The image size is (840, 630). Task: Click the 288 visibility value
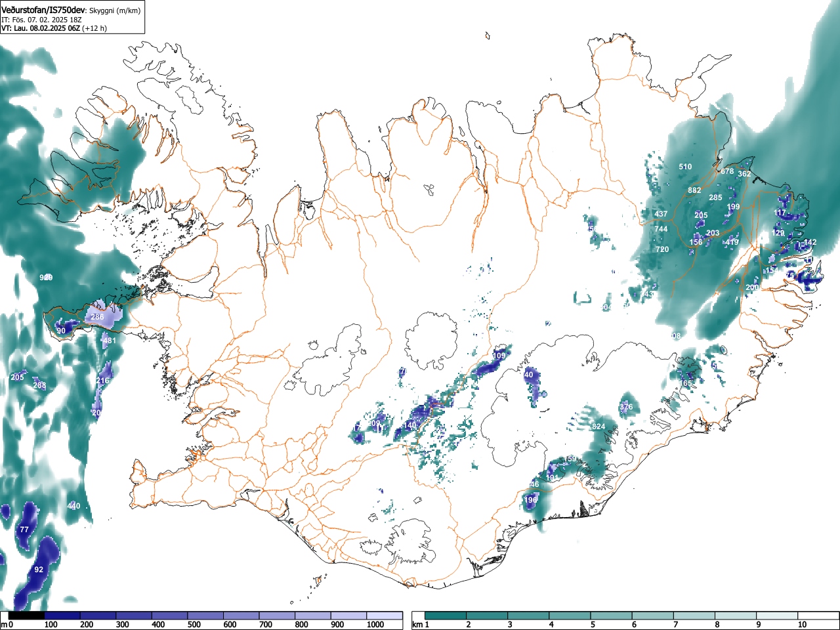pyautogui.click(x=39, y=385)
